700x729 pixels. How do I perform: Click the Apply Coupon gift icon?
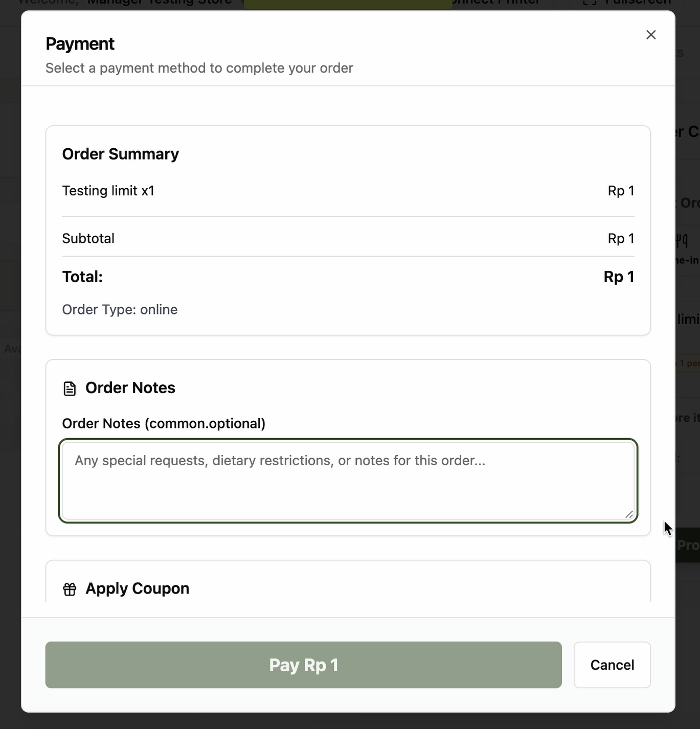[x=70, y=589]
